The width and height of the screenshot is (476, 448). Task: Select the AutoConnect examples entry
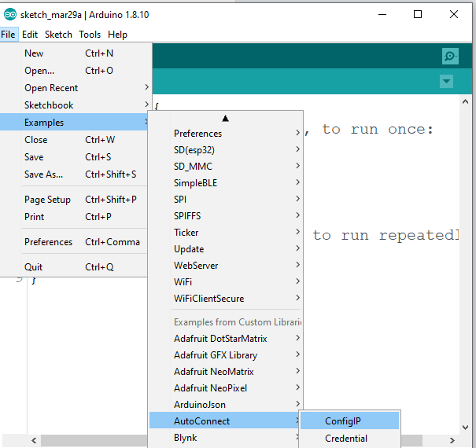point(225,421)
